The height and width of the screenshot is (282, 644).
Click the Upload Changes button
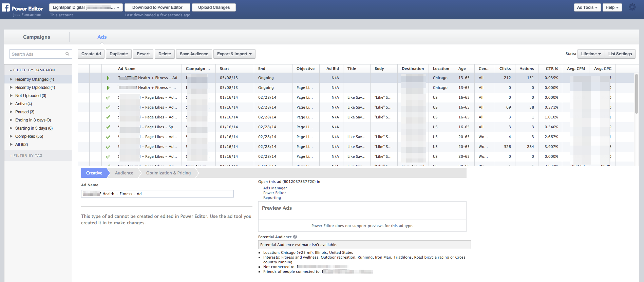(214, 7)
